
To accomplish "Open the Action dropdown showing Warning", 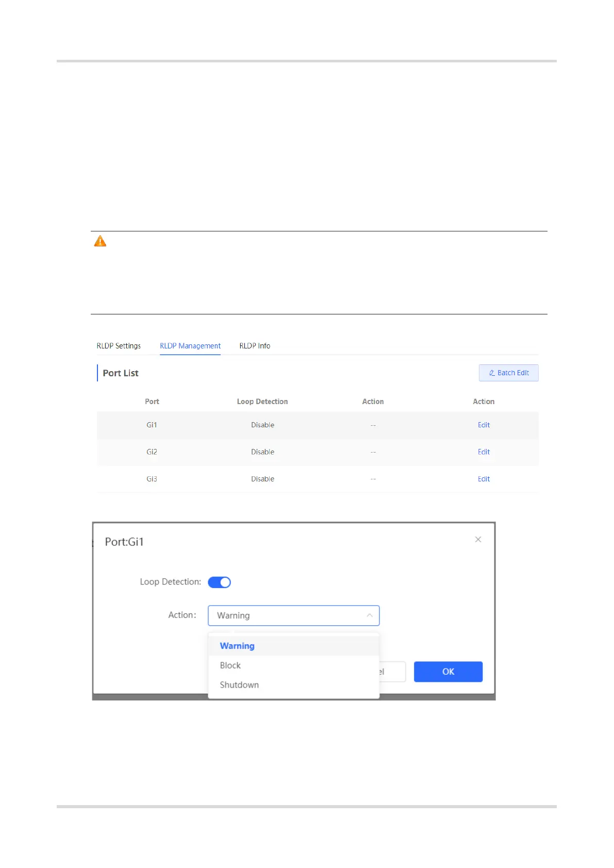I will point(293,615).
